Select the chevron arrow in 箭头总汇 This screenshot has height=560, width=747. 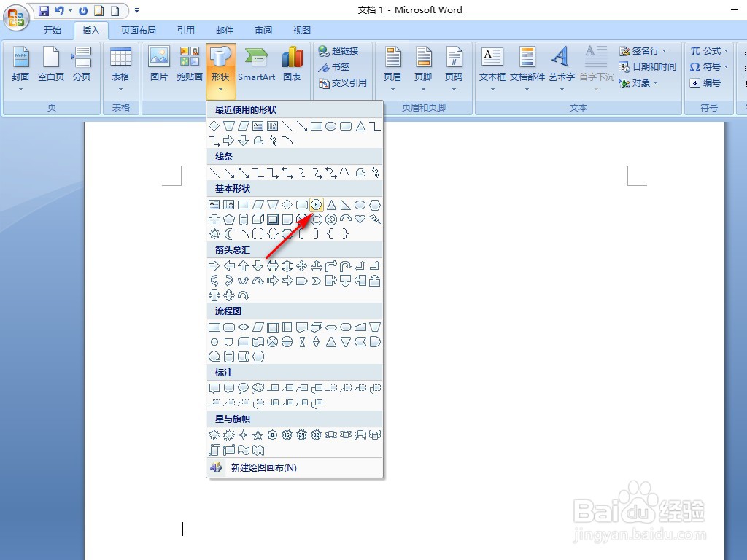[317, 281]
